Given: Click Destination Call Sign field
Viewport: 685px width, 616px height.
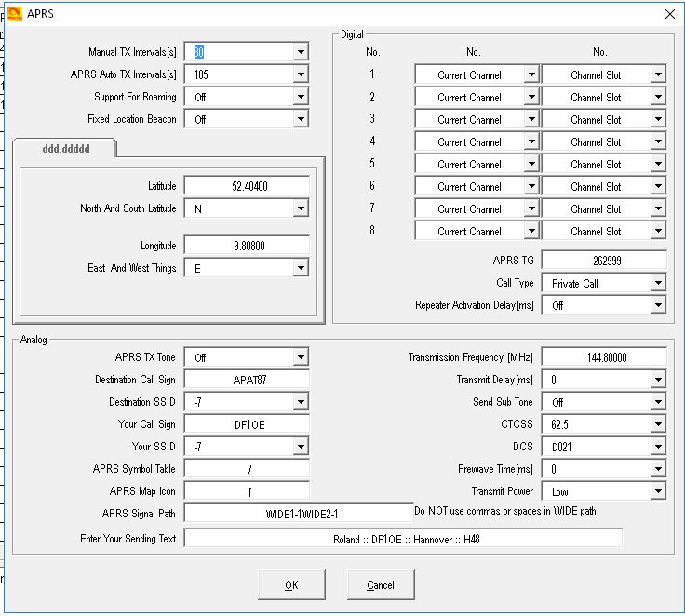Looking at the screenshot, I should coord(247,380).
